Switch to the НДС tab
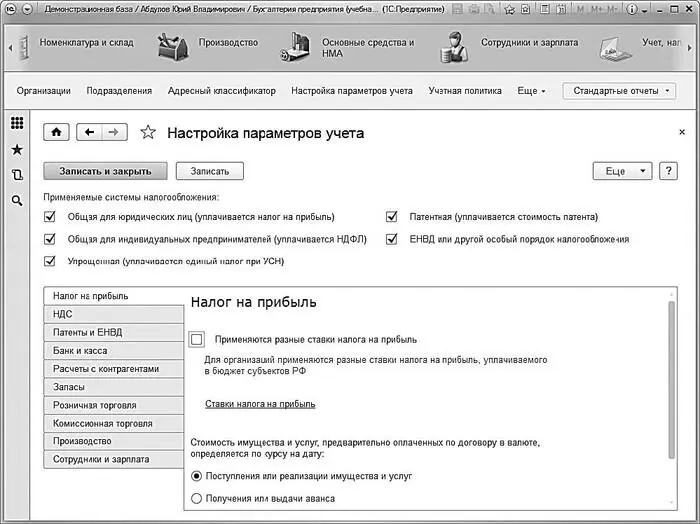Viewport: 700px width, 524px height. point(114,314)
